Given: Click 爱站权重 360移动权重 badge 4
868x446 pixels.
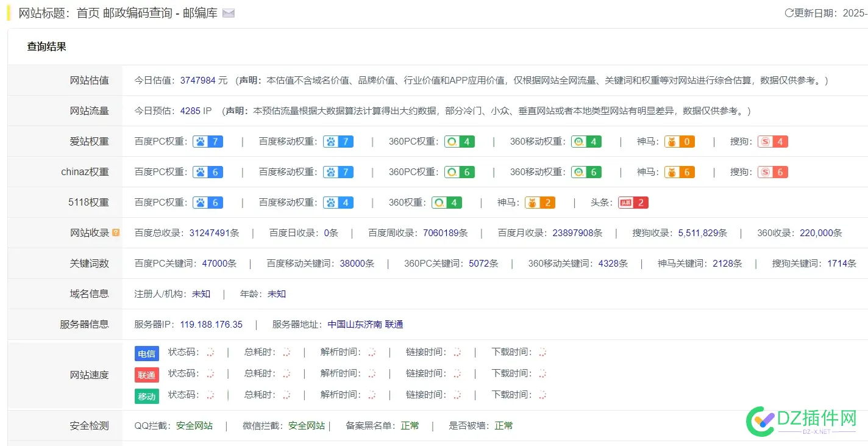Looking at the screenshot, I should point(586,142).
